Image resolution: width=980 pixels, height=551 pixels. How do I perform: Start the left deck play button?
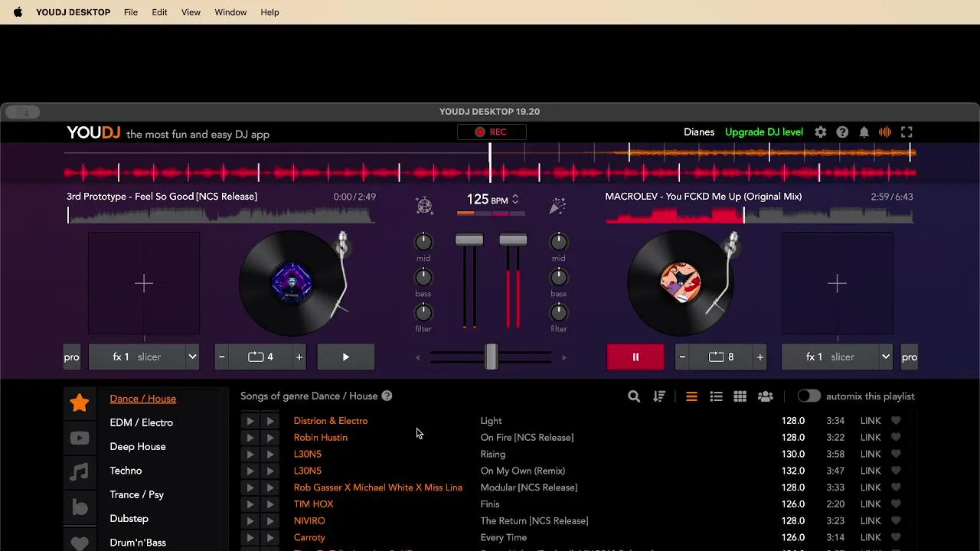(x=346, y=357)
